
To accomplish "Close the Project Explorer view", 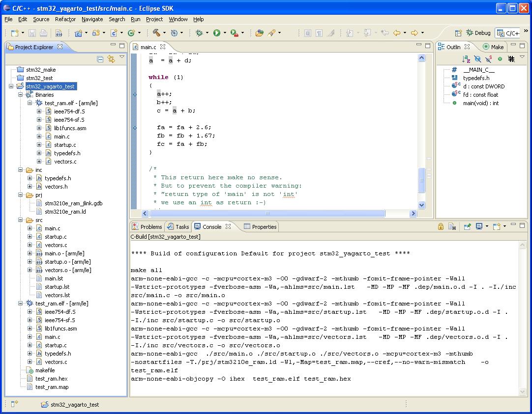I will click(59, 47).
